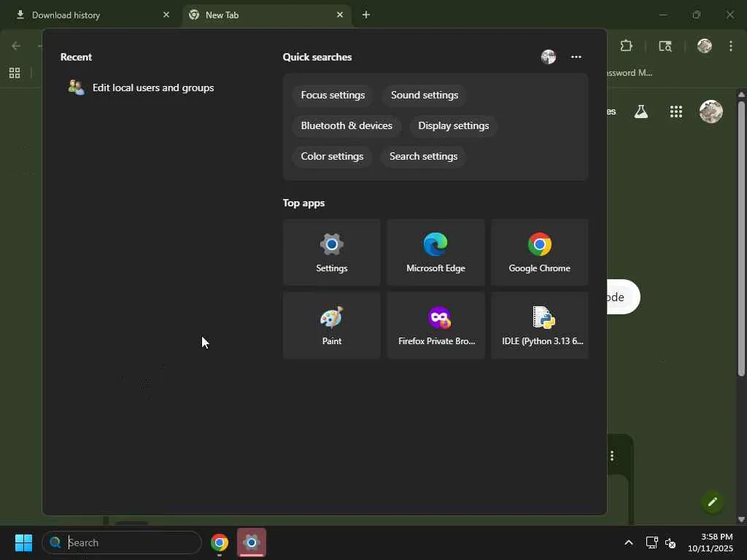Show hidden system tray icons

(x=628, y=542)
